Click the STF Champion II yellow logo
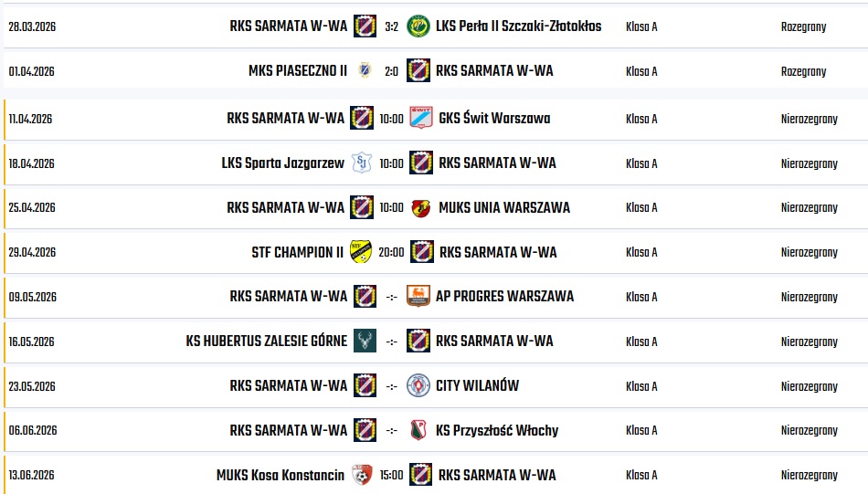The height and width of the screenshot is (494, 868). [361, 252]
